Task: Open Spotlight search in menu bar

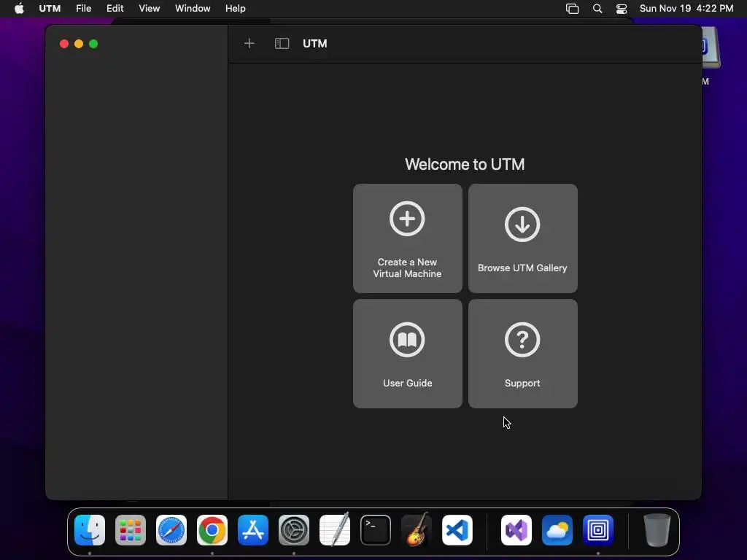Action: click(597, 9)
